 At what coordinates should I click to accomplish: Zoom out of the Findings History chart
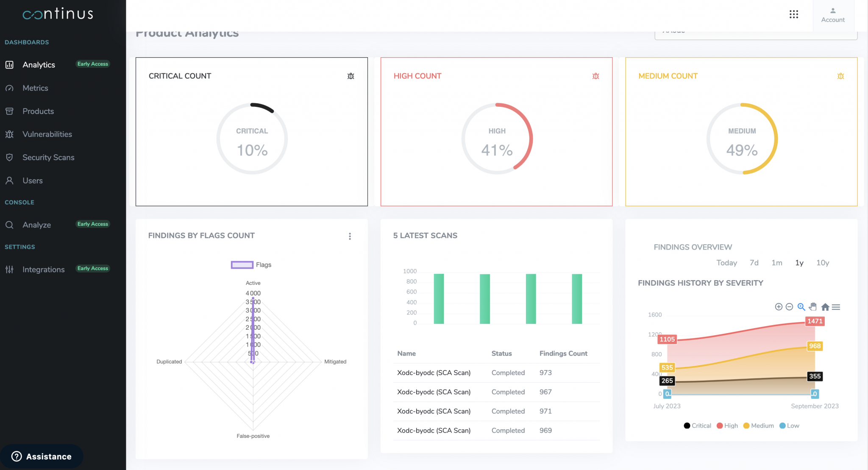pos(789,306)
